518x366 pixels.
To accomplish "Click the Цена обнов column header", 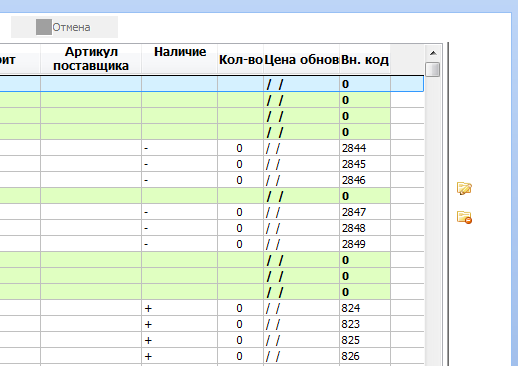I will pyautogui.click(x=302, y=59).
